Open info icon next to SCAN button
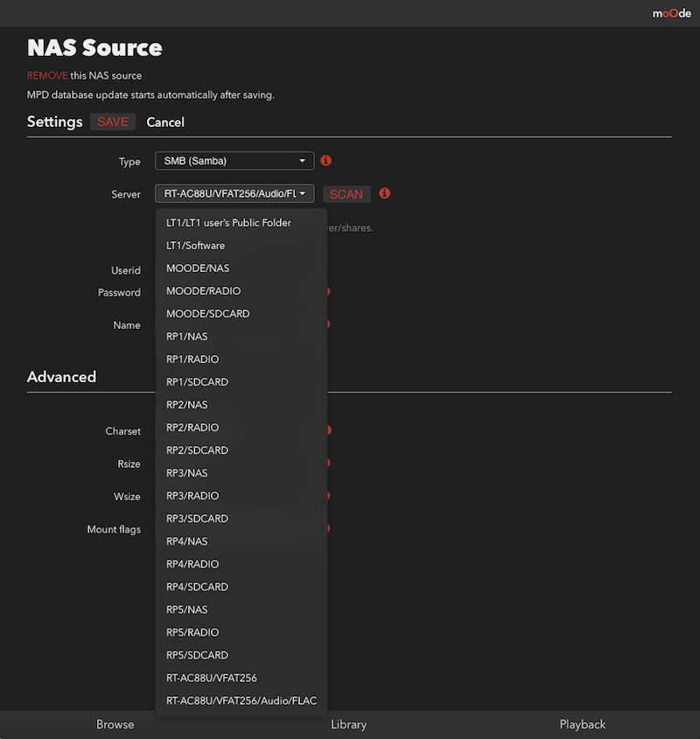The height and width of the screenshot is (739, 700). click(384, 193)
